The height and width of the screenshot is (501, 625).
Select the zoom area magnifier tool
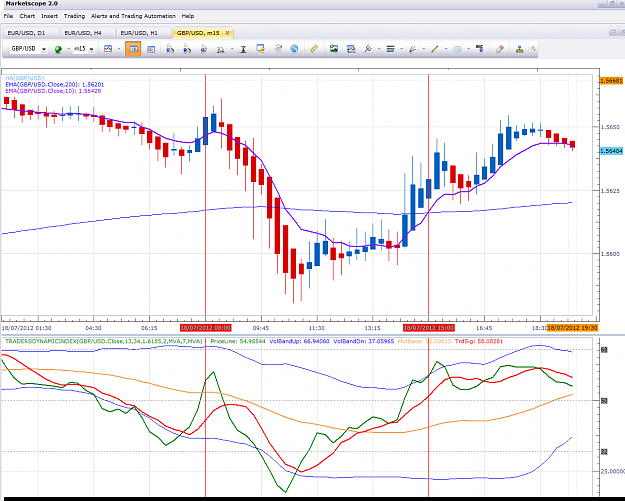click(220, 49)
